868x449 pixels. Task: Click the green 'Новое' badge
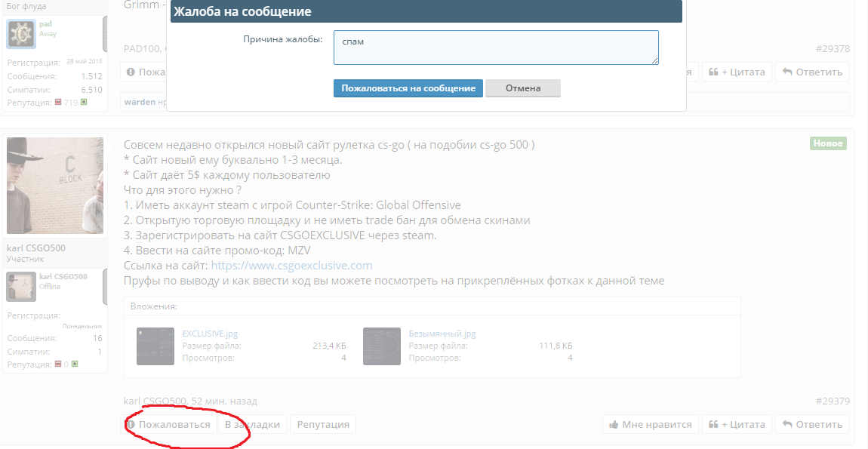coord(828,143)
